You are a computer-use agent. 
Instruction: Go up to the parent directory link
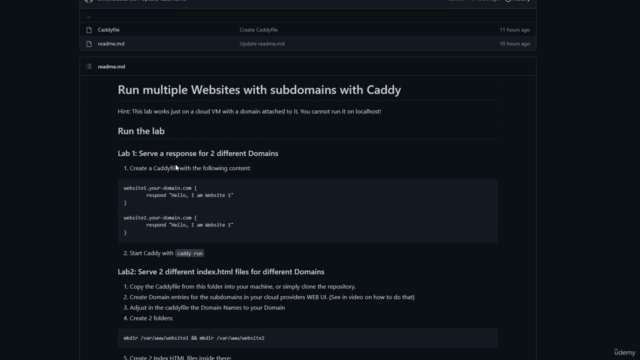point(89,17)
